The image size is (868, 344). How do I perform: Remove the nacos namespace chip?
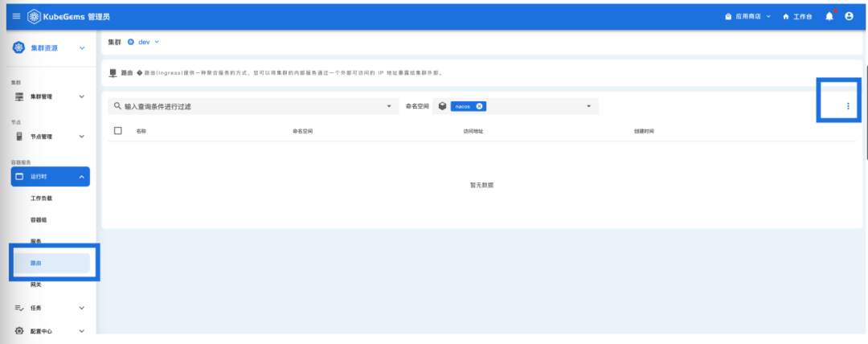click(479, 106)
